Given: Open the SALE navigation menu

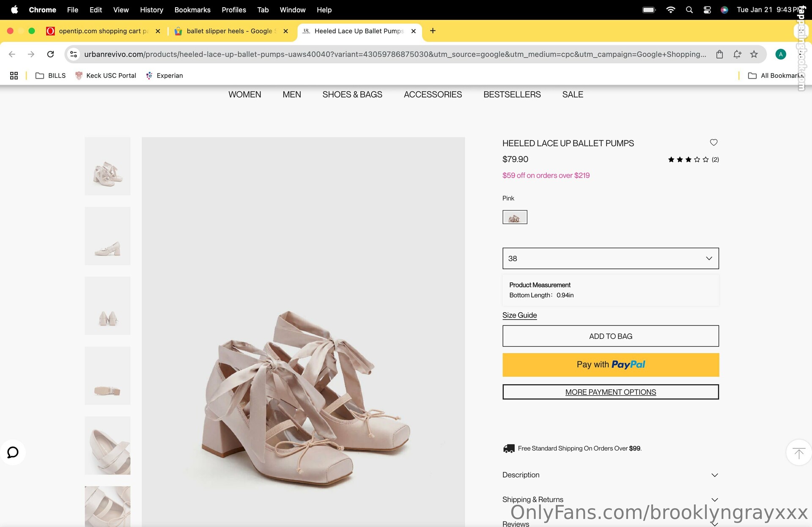Looking at the screenshot, I should coord(573,95).
